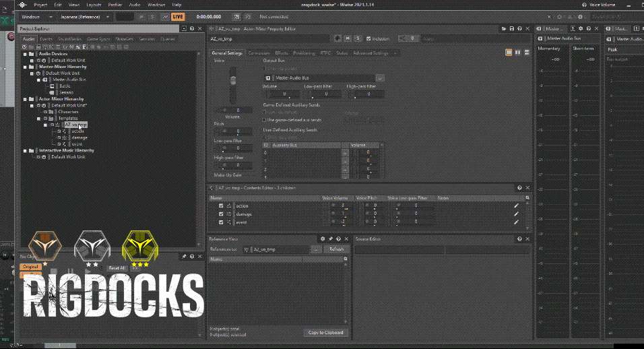The image size is (644, 349).
Task: Select the stacked split layout icon
Action: pos(527,53)
